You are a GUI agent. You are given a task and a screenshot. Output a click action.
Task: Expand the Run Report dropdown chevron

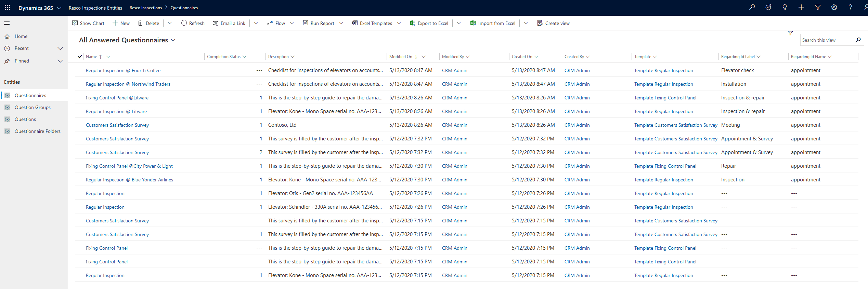[x=341, y=23]
